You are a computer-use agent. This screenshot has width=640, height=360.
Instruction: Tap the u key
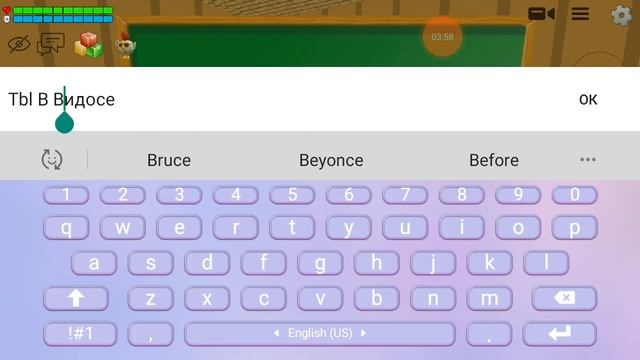tap(405, 227)
